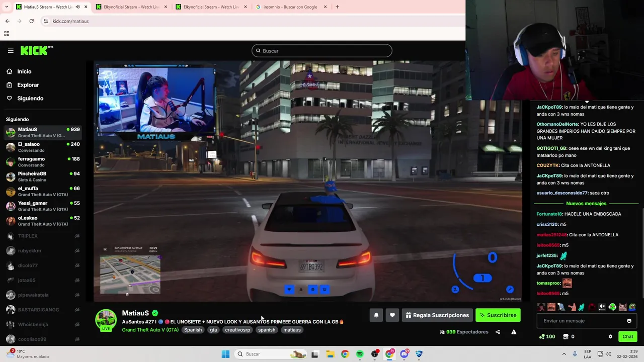
Task: Open the Windows Start menu
Action: (225, 354)
